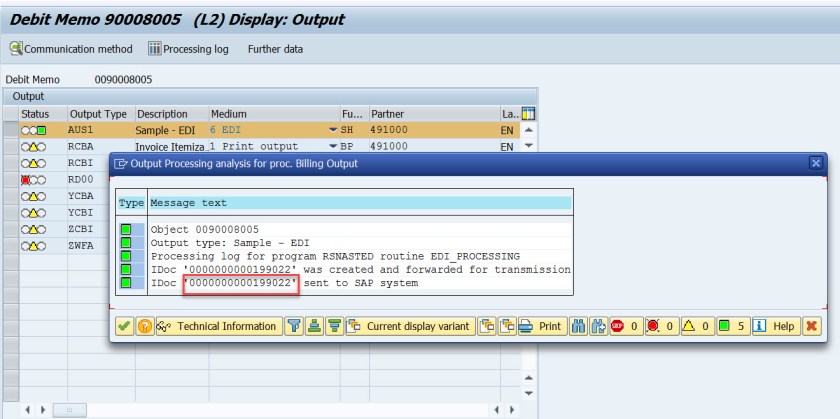This screenshot has height=419, width=840.
Task: Click the yellow status light of RCBA row
Action: pos(33,147)
